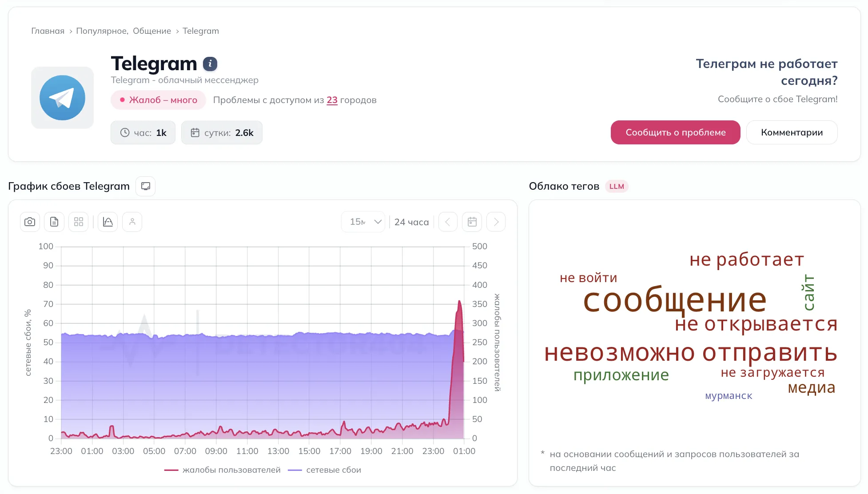
Task: Click the camera screenshot icon
Action: [30, 222]
